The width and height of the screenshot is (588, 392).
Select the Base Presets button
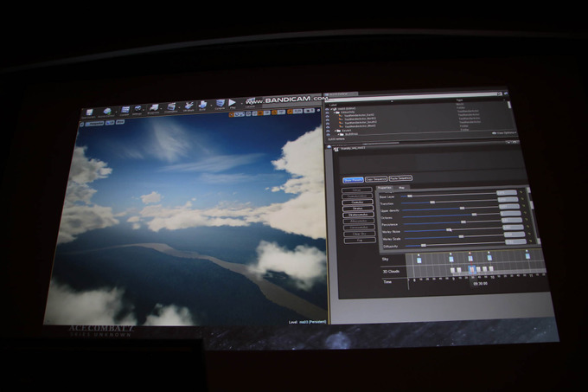click(x=353, y=180)
